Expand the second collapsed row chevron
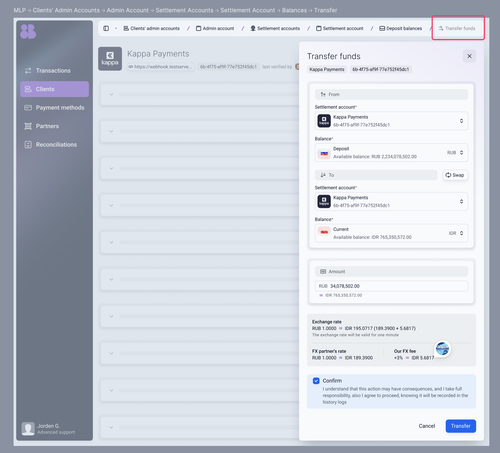Viewport: 500px width, 453px height. pos(111,131)
